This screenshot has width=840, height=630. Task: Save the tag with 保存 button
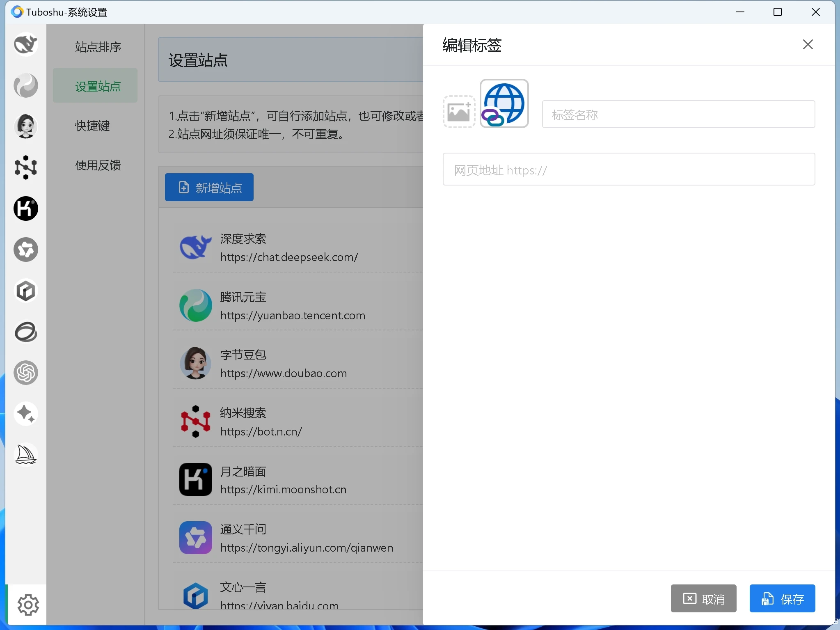point(781,598)
